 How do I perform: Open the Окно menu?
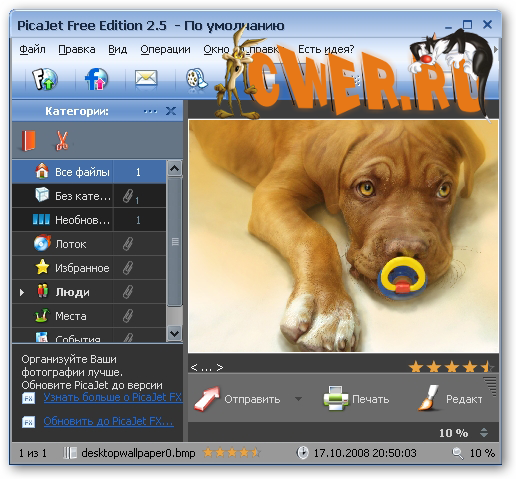pyautogui.click(x=216, y=50)
